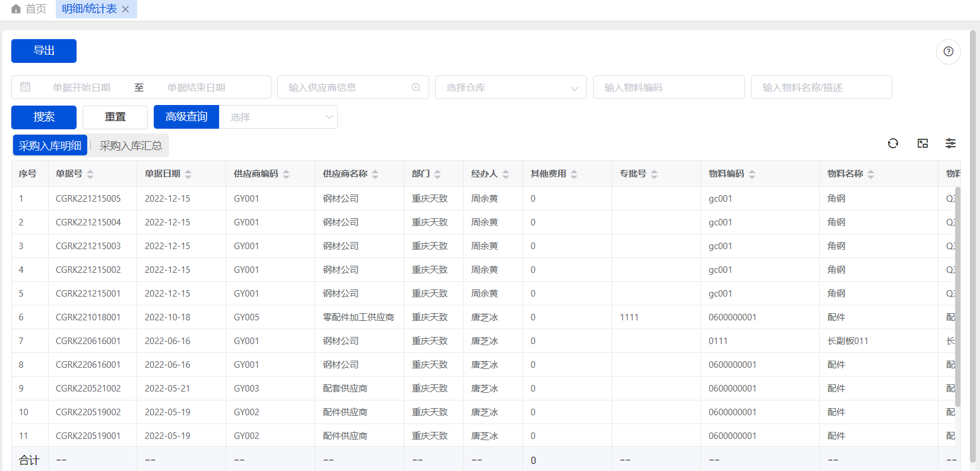Viewport: 980px width, 471px height.
Task: Select cell CGRK221215004
Action: [x=88, y=222]
